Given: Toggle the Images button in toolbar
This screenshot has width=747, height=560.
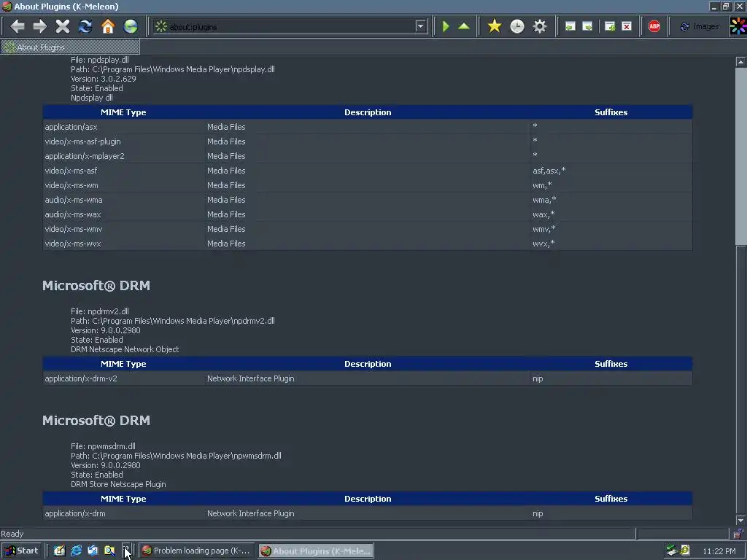Looking at the screenshot, I should tap(699, 26).
